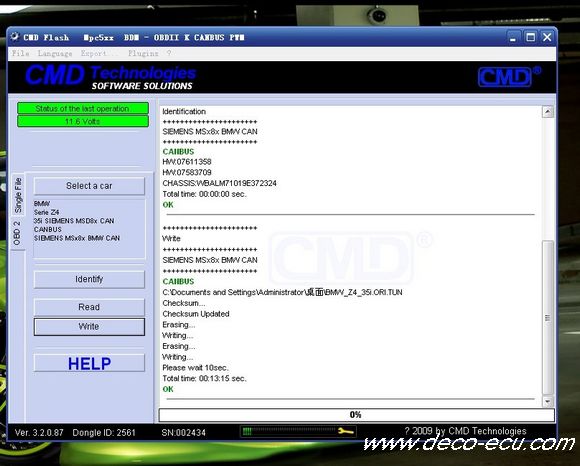The height and width of the screenshot is (466, 580).
Task: Switch to the OBD 2 tab
Action: 17,233
